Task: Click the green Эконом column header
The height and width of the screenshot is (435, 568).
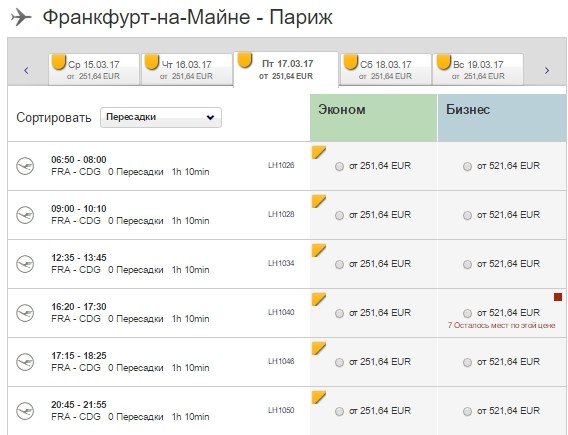Action: pos(373,118)
